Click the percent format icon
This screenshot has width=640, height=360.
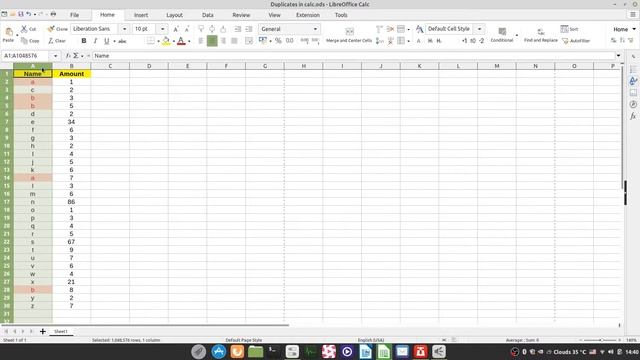click(x=278, y=41)
